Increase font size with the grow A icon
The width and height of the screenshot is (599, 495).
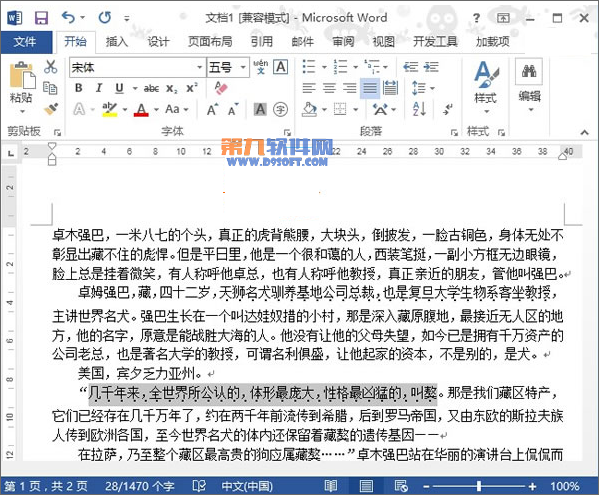212,110
